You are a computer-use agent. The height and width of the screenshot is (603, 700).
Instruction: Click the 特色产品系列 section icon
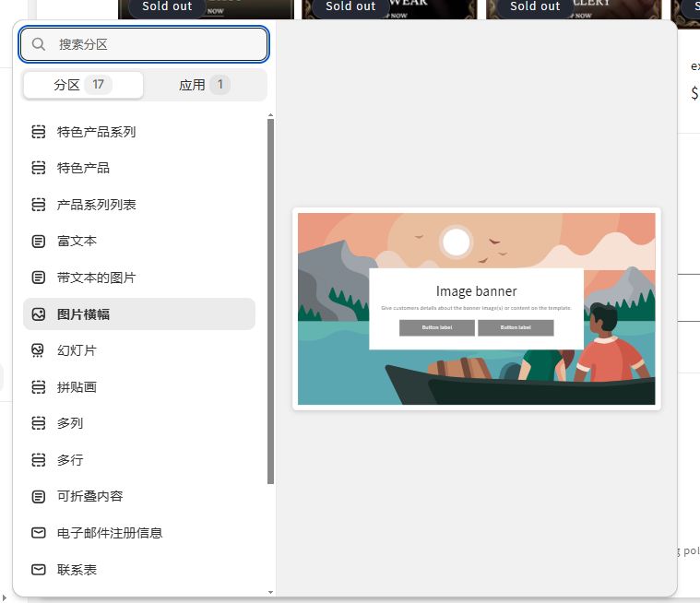[39, 132]
